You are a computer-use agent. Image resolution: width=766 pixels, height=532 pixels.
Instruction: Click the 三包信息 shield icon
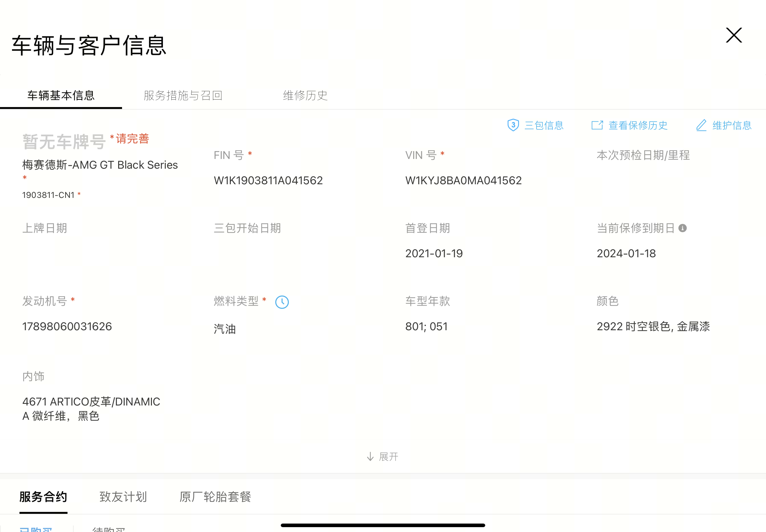pyautogui.click(x=513, y=125)
